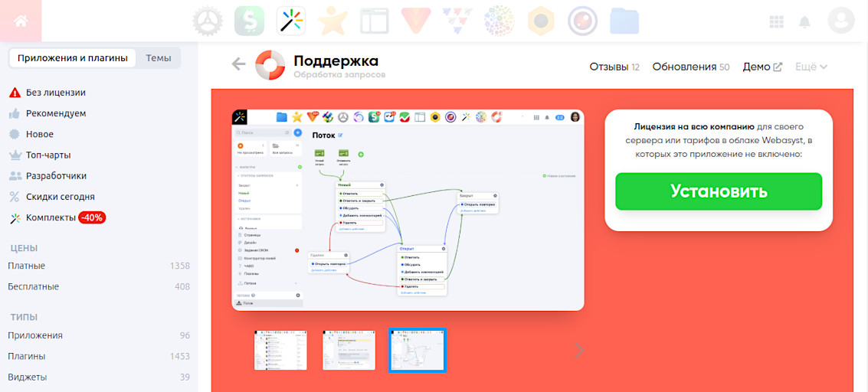
Task: Click the green Установить button
Action: [718, 191]
